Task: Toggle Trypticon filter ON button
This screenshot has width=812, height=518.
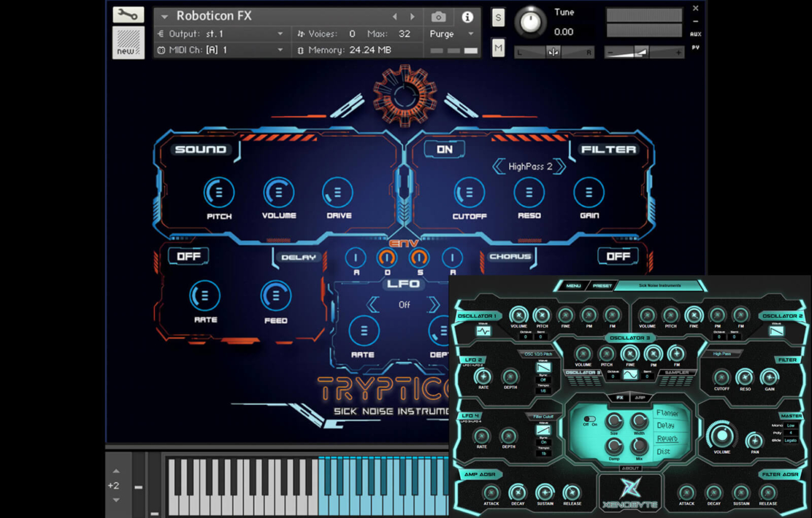Action: (x=445, y=150)
